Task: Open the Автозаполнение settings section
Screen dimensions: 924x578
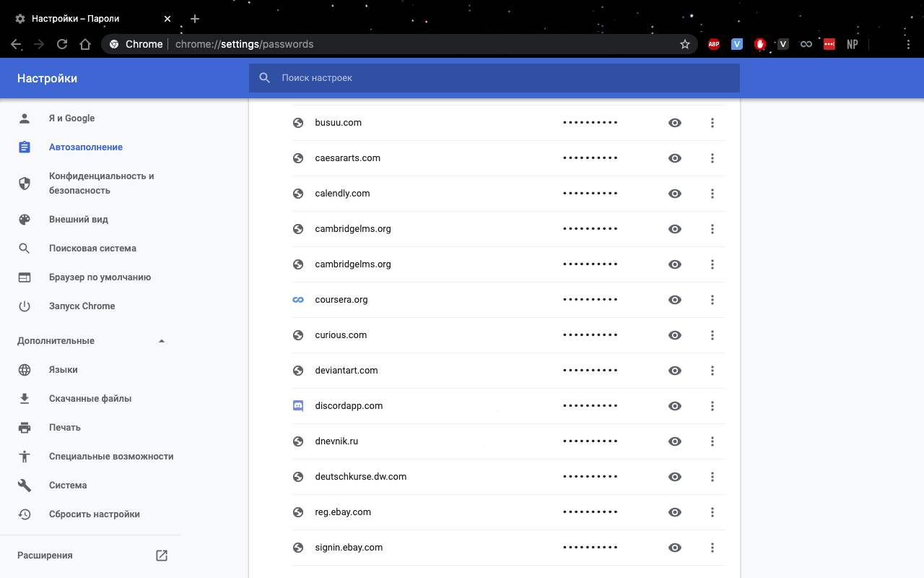Action: coord(86,147)
